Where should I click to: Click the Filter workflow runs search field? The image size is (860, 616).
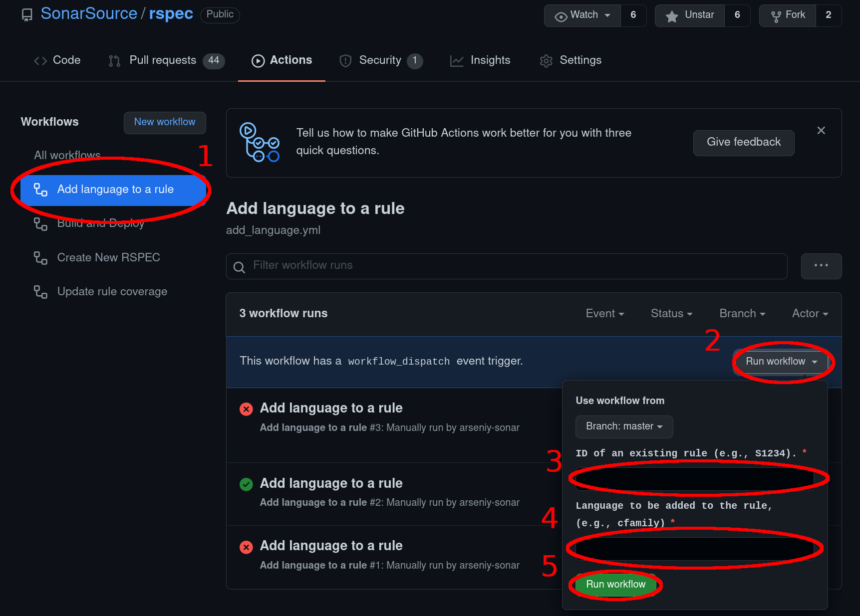(x=507, y=266)
